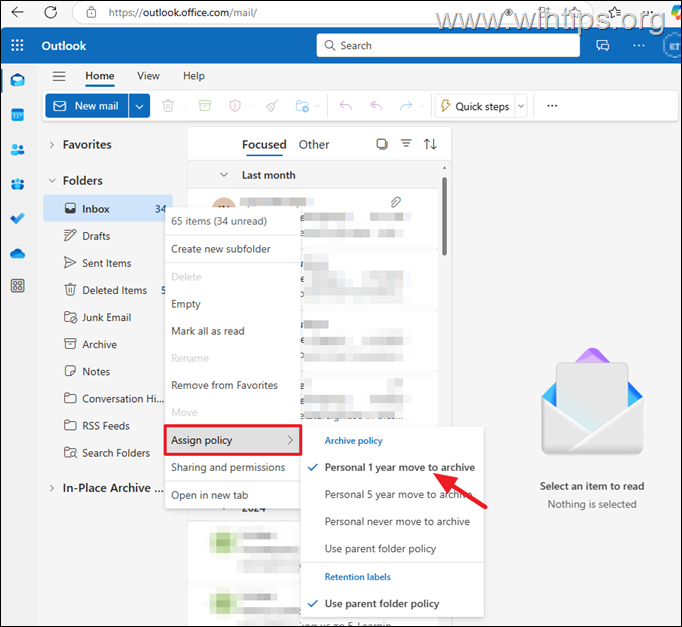Select Empty in context menu
Viewport: 682px width, 627px height.
click(233, 304)
